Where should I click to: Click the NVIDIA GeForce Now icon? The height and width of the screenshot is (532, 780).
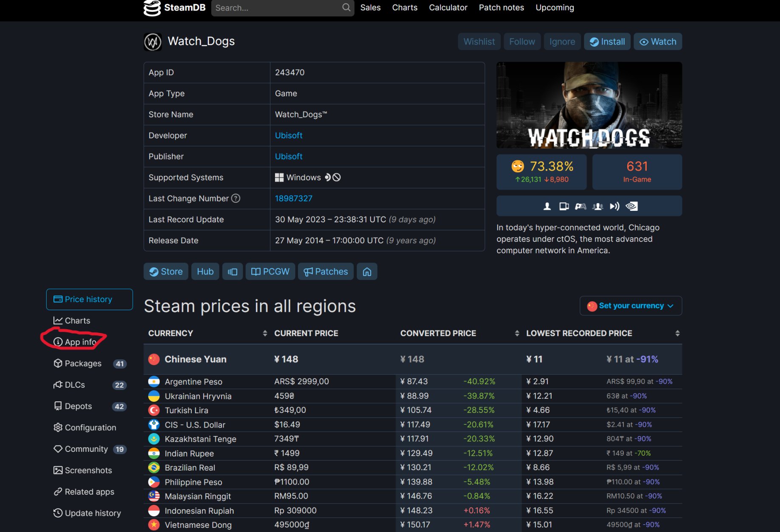pyautogui.click(x=631, y=206)
